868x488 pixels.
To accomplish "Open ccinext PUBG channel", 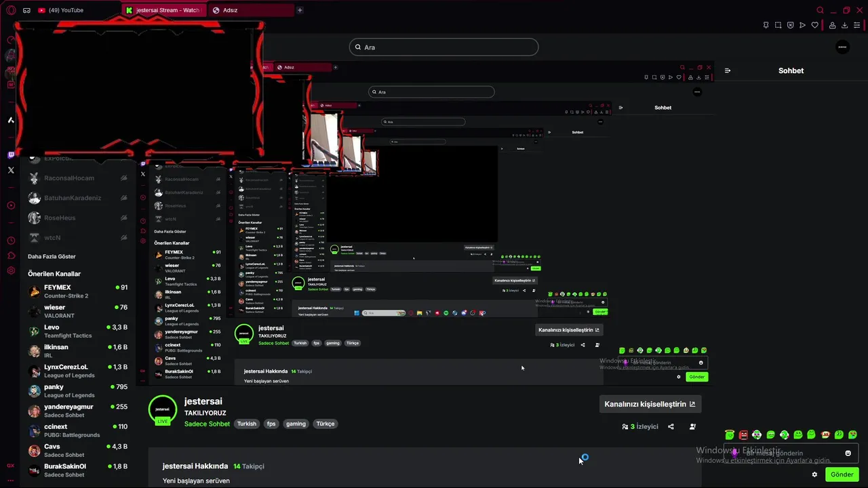I will [77, 430].
